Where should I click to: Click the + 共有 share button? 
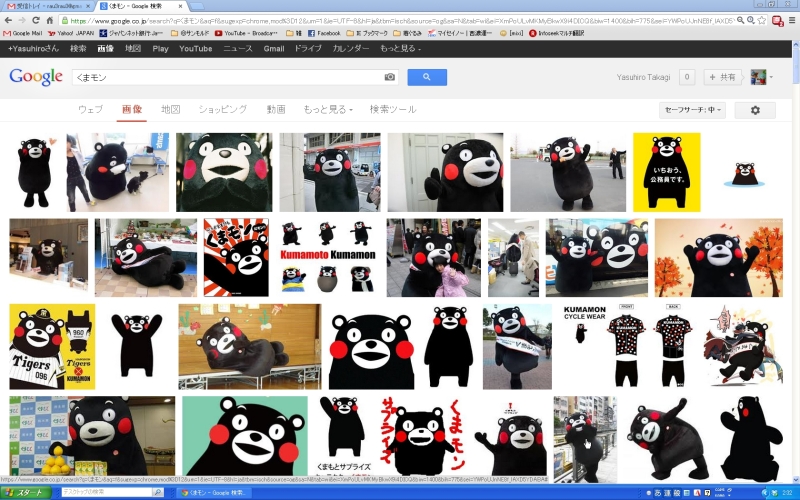[x=723, y=77]
